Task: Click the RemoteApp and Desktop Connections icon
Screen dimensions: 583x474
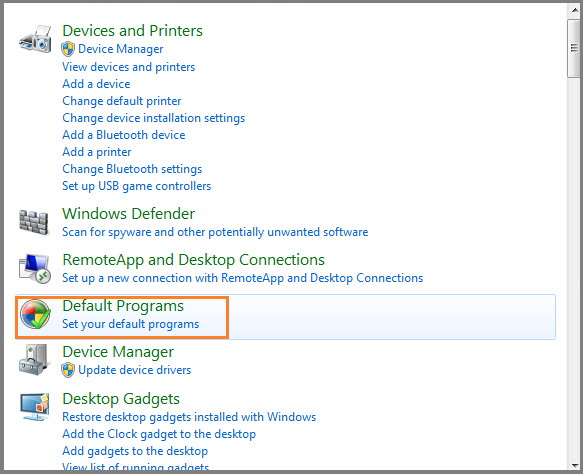Action: (x=35, y=268)
